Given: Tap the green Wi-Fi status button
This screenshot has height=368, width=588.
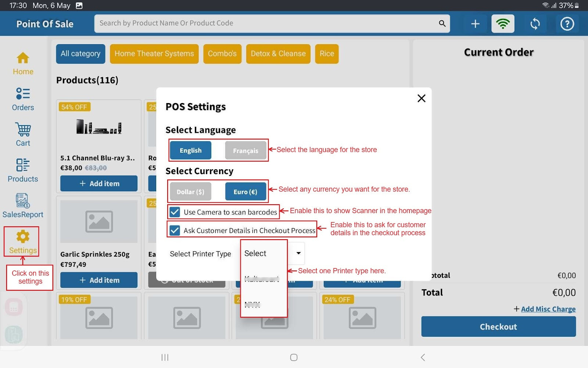Looking at the screenshot, I should 503,24.
